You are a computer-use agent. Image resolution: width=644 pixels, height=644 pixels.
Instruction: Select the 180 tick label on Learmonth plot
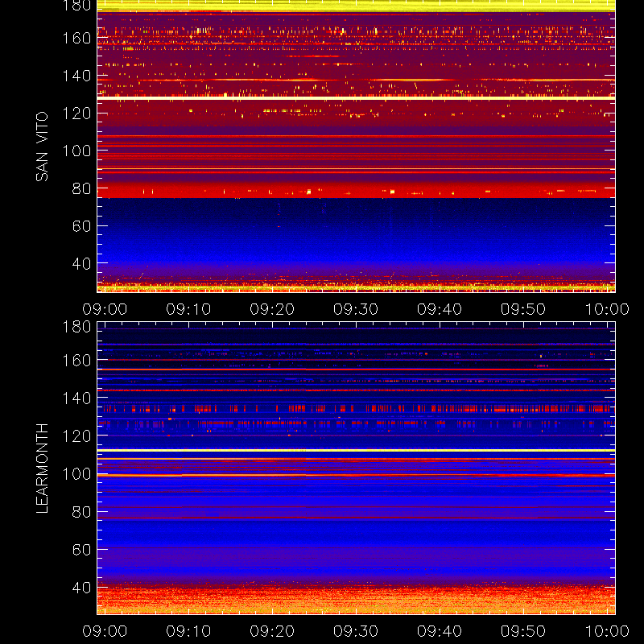point(76,327)
